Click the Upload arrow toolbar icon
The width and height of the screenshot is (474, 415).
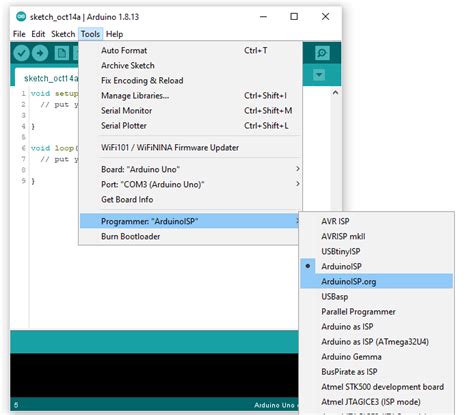coord(40,53)
